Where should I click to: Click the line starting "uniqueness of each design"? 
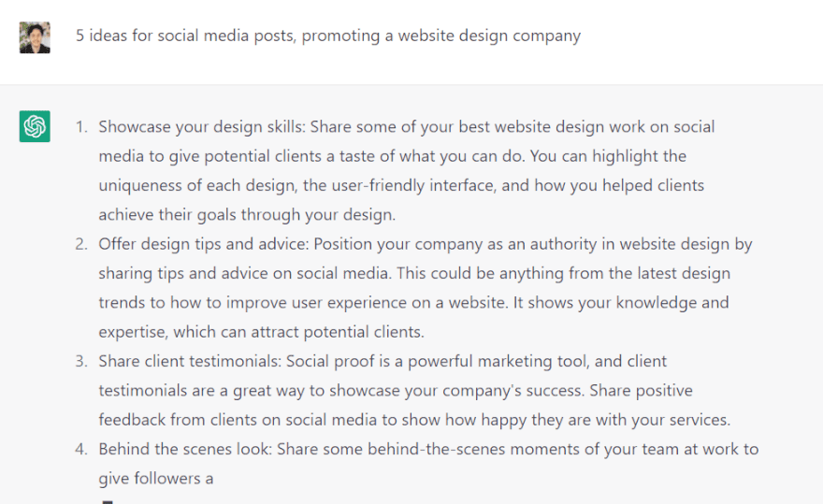tap(401, 185)
